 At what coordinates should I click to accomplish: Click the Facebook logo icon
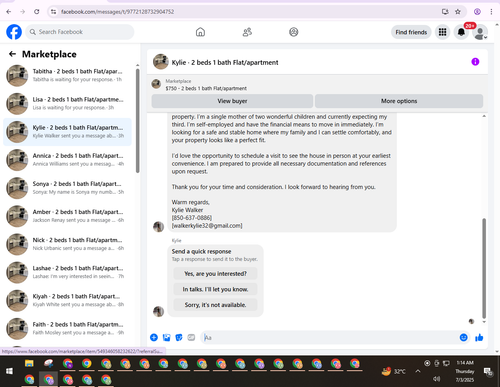14,32
